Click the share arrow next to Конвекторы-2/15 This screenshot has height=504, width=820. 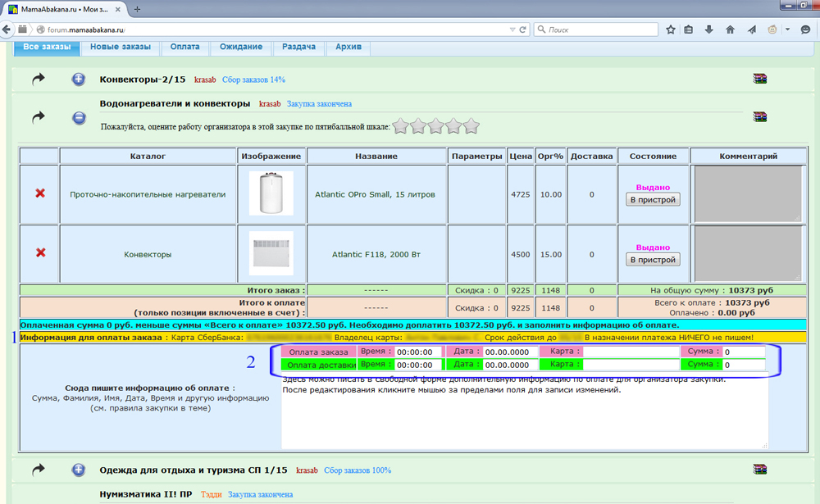pyautogui.click(x=39, y=79)
